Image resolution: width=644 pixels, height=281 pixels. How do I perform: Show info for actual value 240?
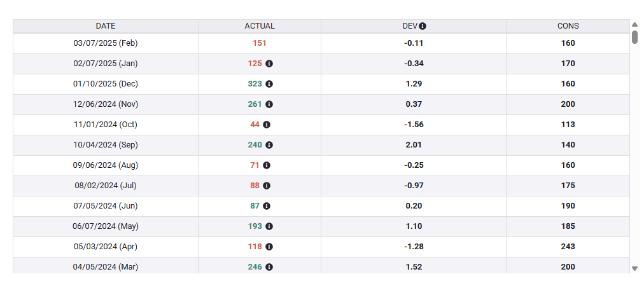pos(269,145)
